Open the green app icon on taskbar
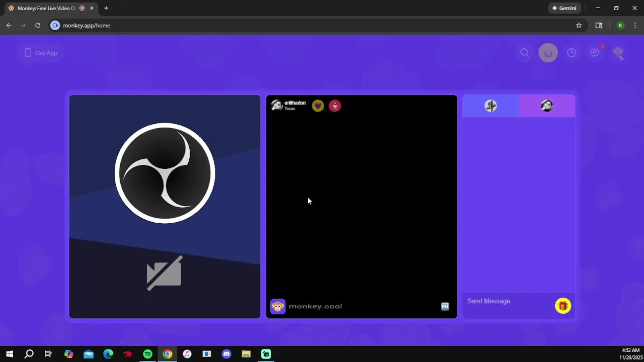This screenshot has width=644, height=362. coord(266,354)
